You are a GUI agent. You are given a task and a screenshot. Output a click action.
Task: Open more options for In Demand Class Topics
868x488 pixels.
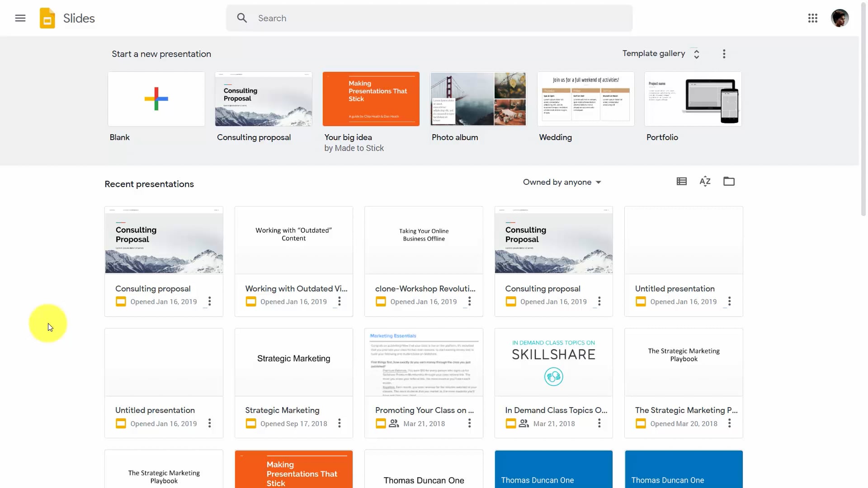click(x=599, y=423)
